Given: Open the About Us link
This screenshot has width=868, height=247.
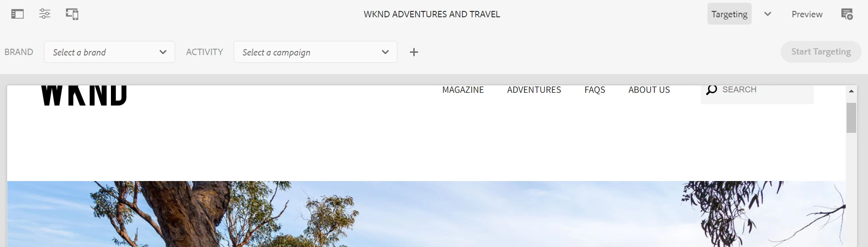Looking at the screenshot, I should [x=649, y=90].
